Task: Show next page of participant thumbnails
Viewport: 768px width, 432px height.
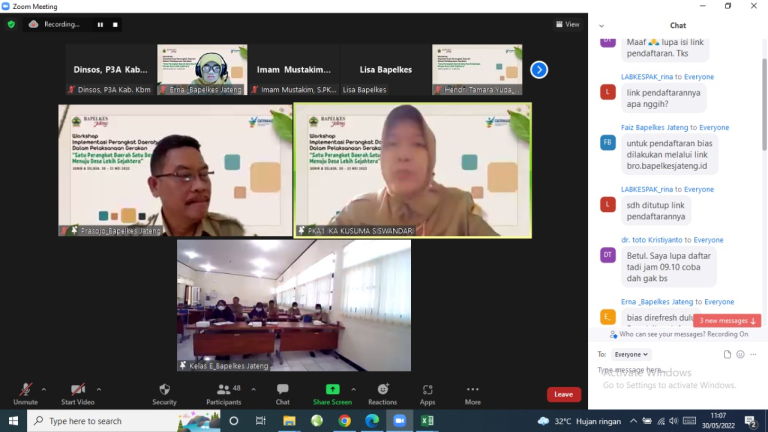Action: [539, 70]
